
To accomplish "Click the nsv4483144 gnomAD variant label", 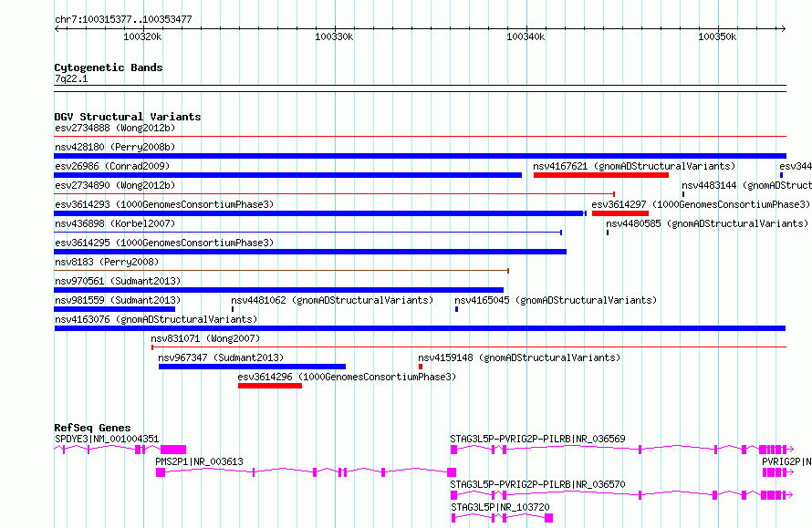I will coord(746,185).
